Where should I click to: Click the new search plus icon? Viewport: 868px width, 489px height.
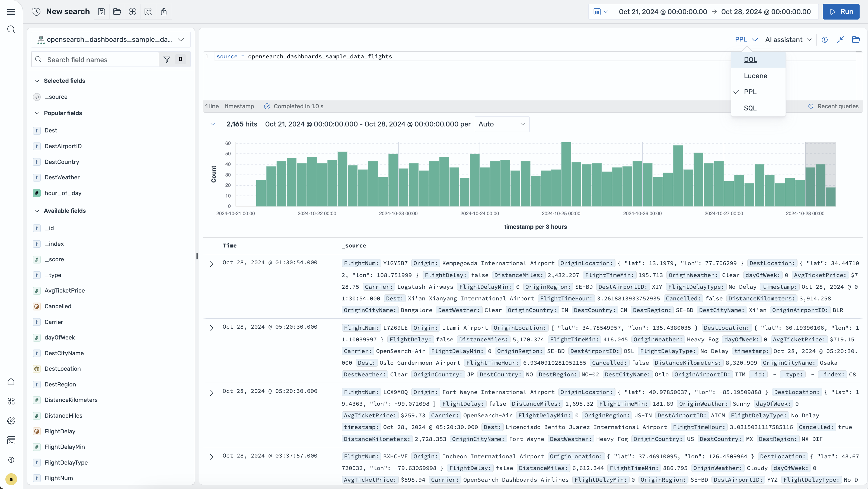click(132, 12)
